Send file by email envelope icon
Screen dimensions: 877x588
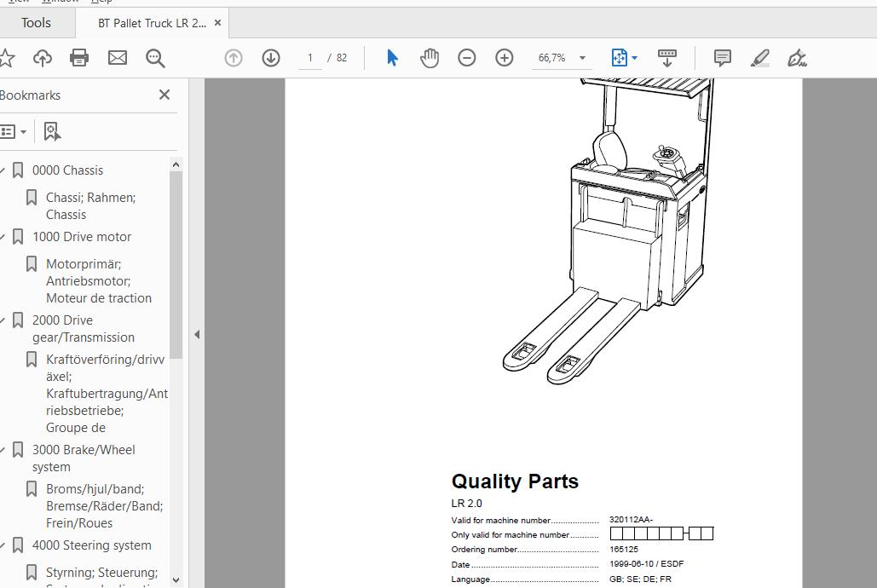[x=118, y=58]
